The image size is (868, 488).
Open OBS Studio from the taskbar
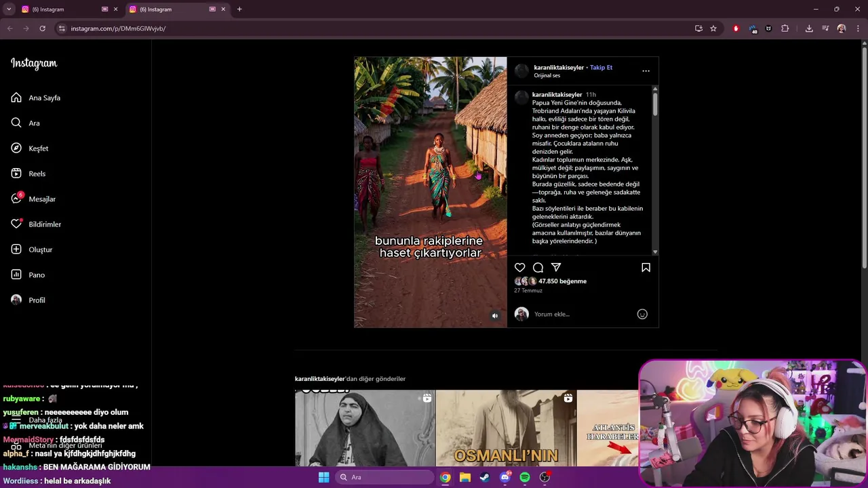[x=545, y=477]
